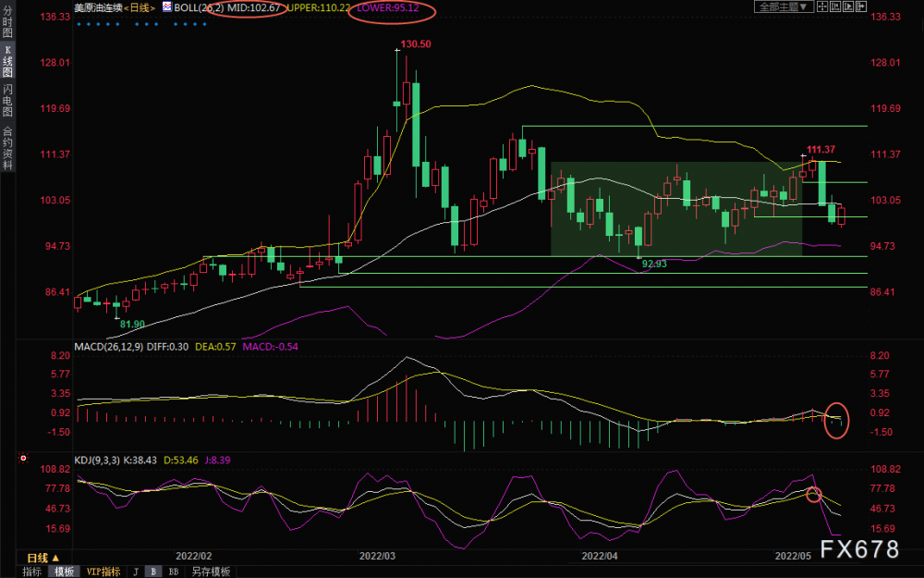Click the BOLL indicator chart icon

(166, 6)
